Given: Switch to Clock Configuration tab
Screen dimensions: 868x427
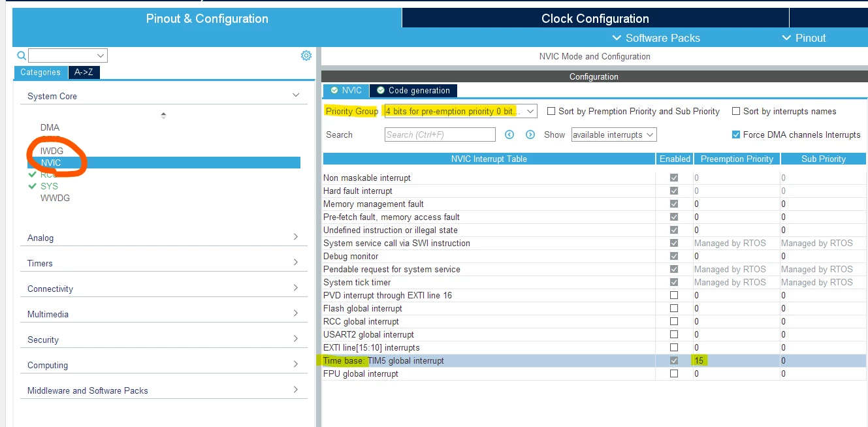Looking at the screenshot, I should [x=595, y=18].
